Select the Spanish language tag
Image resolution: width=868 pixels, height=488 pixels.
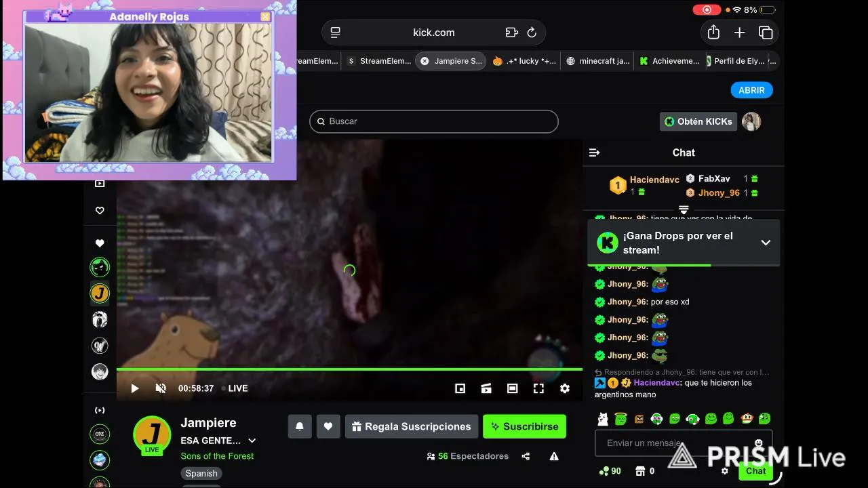pos(201,473)
